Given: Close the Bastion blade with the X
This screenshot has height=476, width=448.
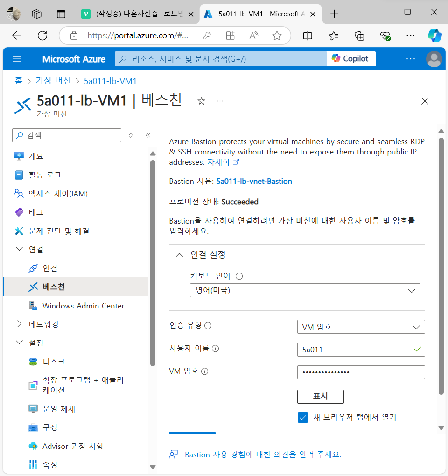Looking at the screenshot, I should (x=425, y=101).
